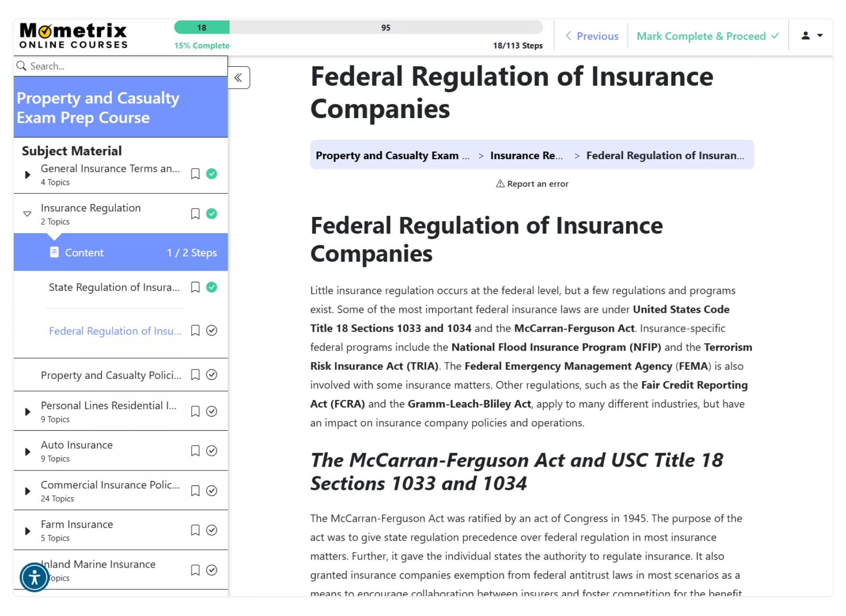Bookmark the Farm Insurance section
This screenshot has height=616, width=846.
click(x=195, y=530)
